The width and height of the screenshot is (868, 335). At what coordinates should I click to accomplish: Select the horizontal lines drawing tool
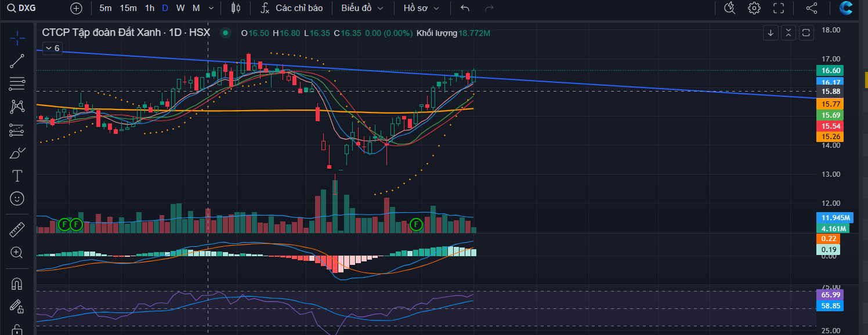[17, 83]
